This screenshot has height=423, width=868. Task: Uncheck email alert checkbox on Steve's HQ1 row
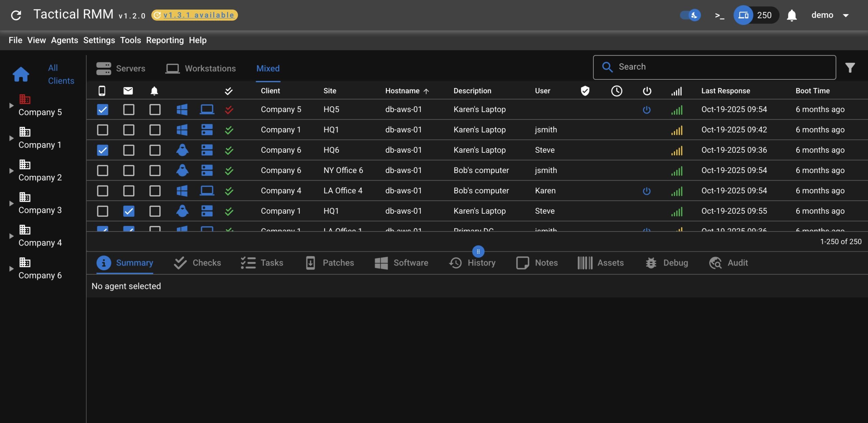tap(129, 211)
